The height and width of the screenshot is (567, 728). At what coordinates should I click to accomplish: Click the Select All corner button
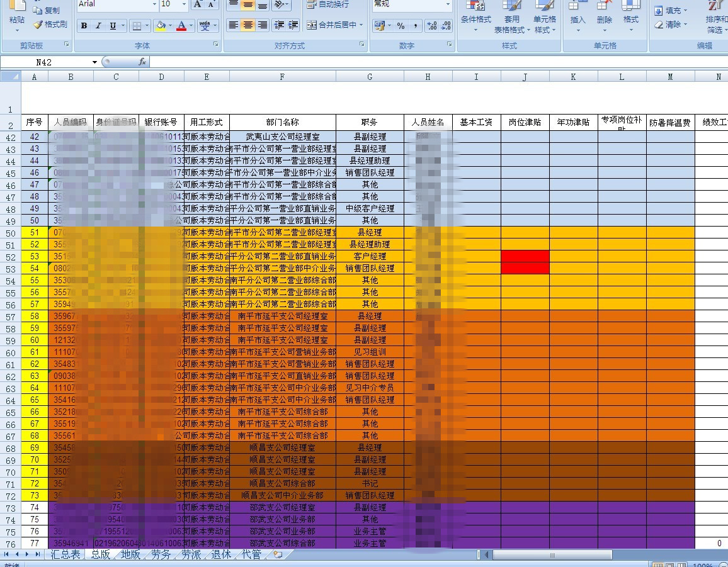coord(11,77)
